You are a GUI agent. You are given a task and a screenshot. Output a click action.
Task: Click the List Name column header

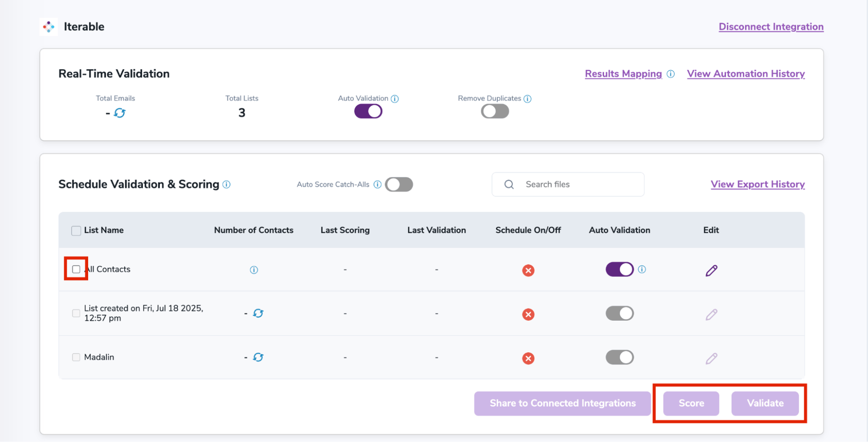(x=104, y=230)
